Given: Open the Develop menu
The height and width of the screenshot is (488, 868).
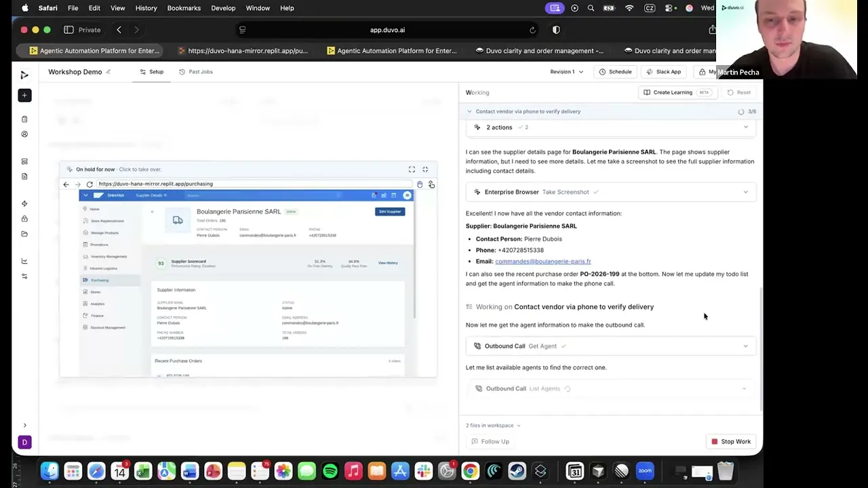Looking at the screenshot, I should click(x=223, y=8).
